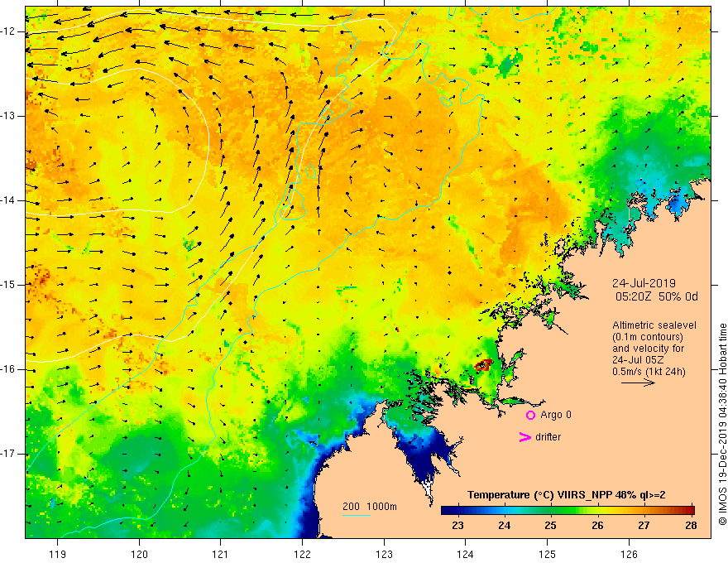Click the 'Argo 0' legend label
728x563 pixels.
click(556, 415)
